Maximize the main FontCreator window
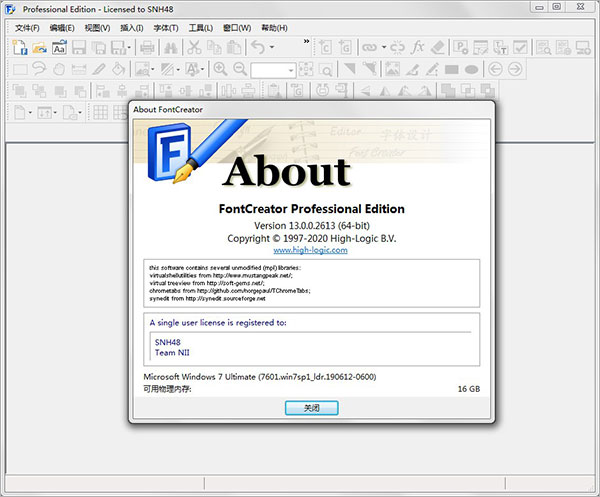 (557, 7)
